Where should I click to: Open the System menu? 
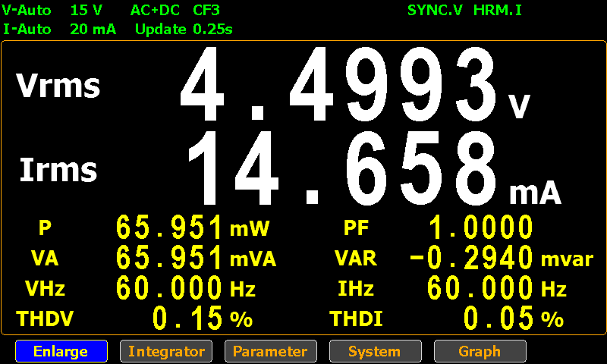point(375,351)
